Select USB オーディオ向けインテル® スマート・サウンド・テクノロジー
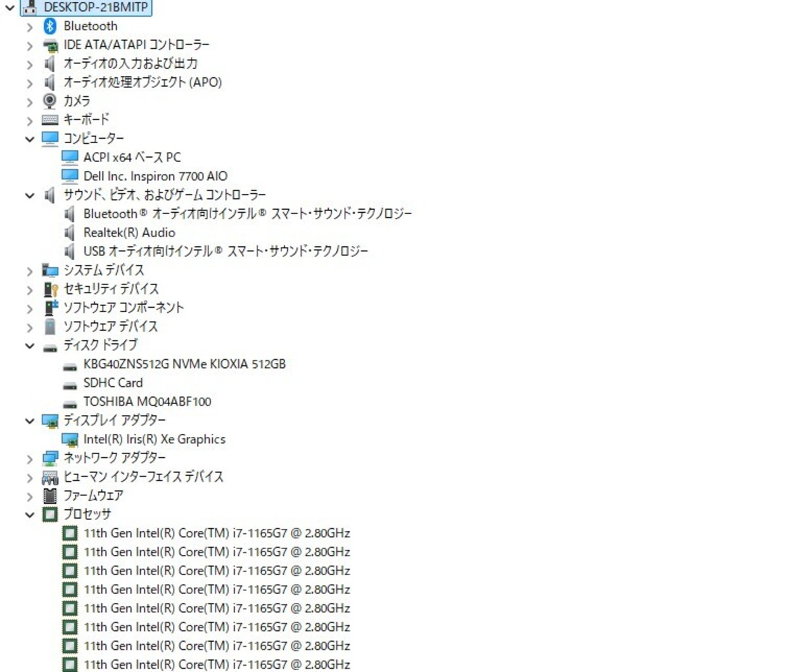 [226, 251]
